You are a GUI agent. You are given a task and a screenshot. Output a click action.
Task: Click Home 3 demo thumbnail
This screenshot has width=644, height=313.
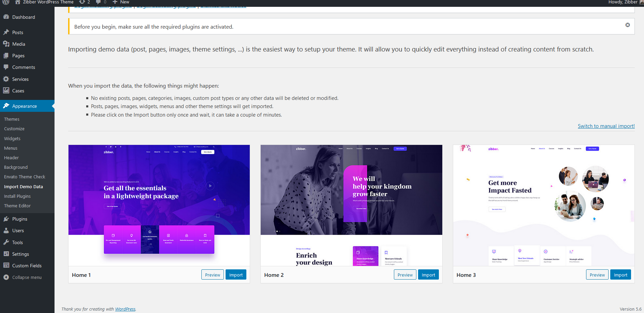544,205
